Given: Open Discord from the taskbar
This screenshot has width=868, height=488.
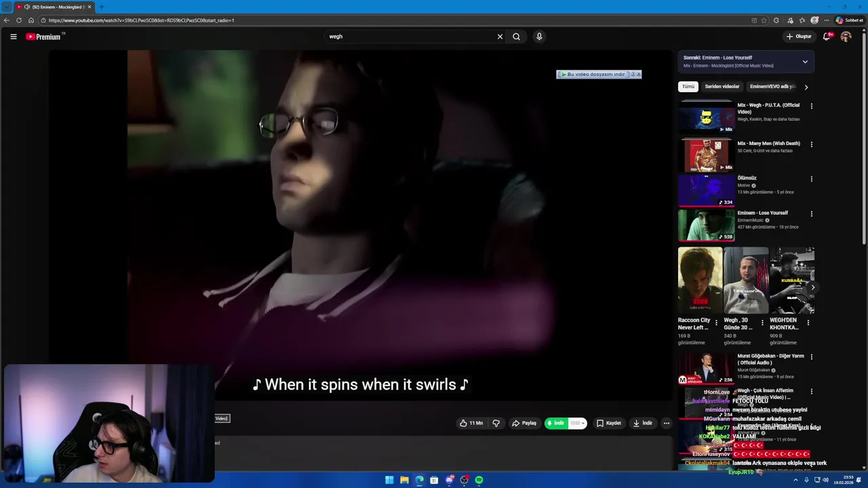Looking at the screenshot, I should pyautogui.click(x=449, y=480).
